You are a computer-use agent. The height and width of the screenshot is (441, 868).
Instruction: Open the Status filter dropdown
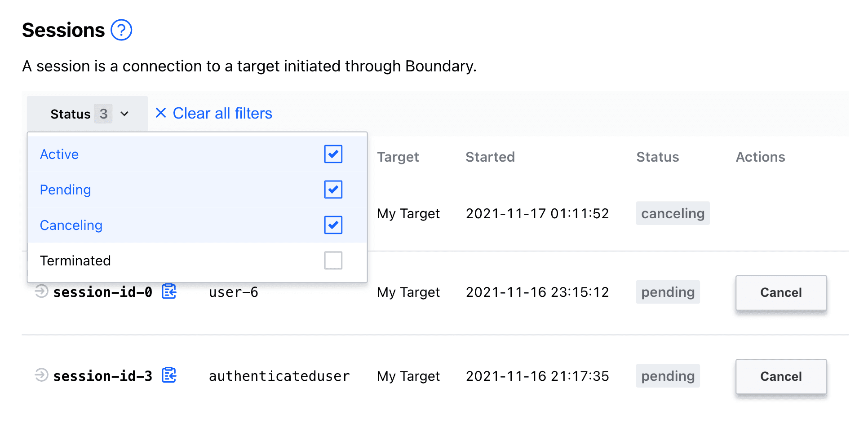click(x=87, y=113)
